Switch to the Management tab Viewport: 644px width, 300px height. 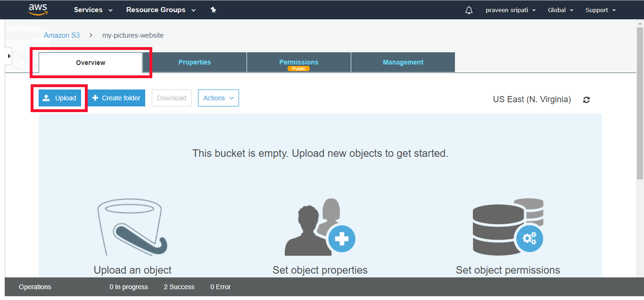(x=403, y=62)
